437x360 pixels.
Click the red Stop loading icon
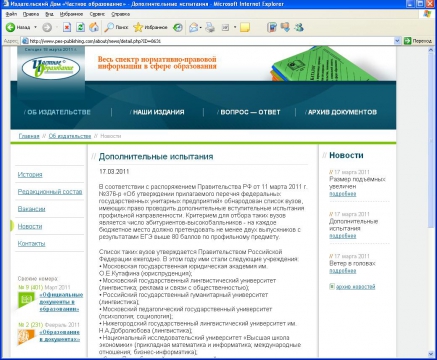pos(67,27)
